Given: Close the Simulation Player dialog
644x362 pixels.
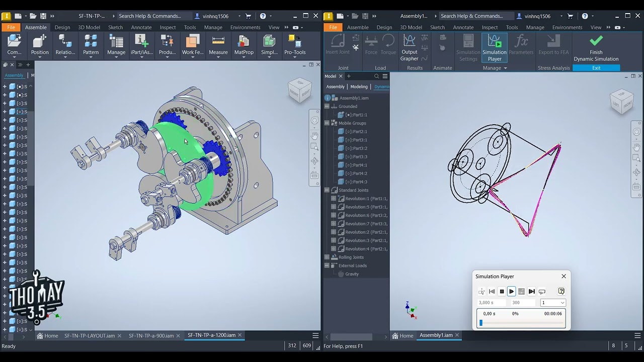Looking at the screenshot, I should pos(563,276).
